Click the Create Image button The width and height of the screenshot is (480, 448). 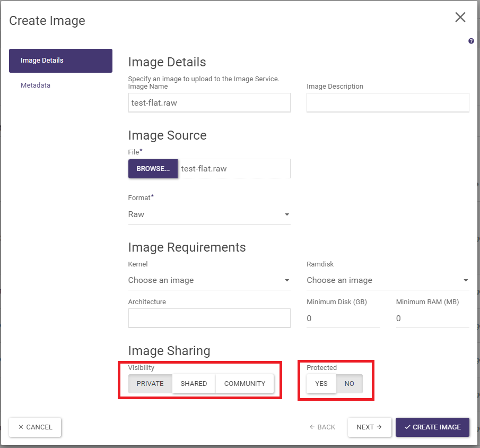pos(432,427)
